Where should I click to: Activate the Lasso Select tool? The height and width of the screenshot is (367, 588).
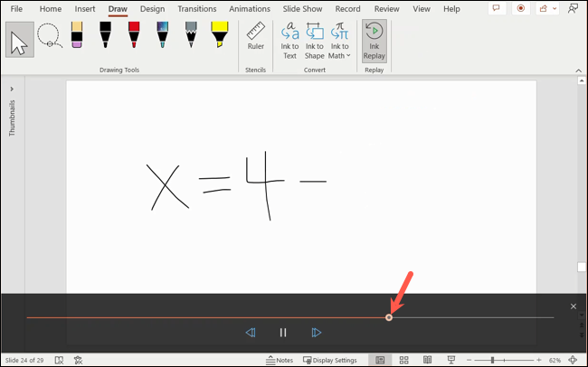(x=50, y=36)
